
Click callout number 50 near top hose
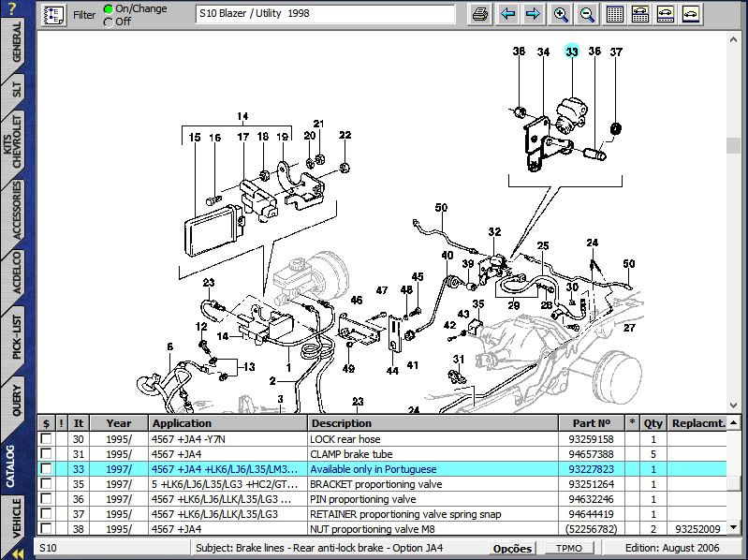click(441, 208)
